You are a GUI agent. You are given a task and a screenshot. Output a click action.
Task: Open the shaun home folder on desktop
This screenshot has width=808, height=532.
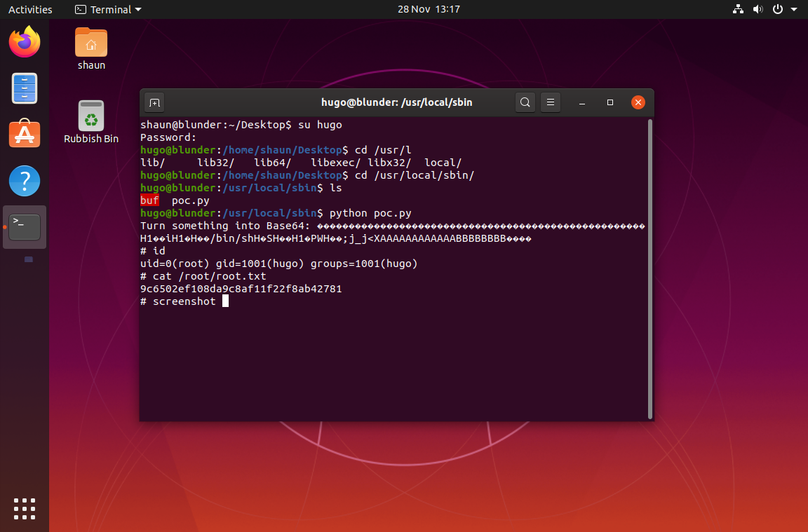91,48
